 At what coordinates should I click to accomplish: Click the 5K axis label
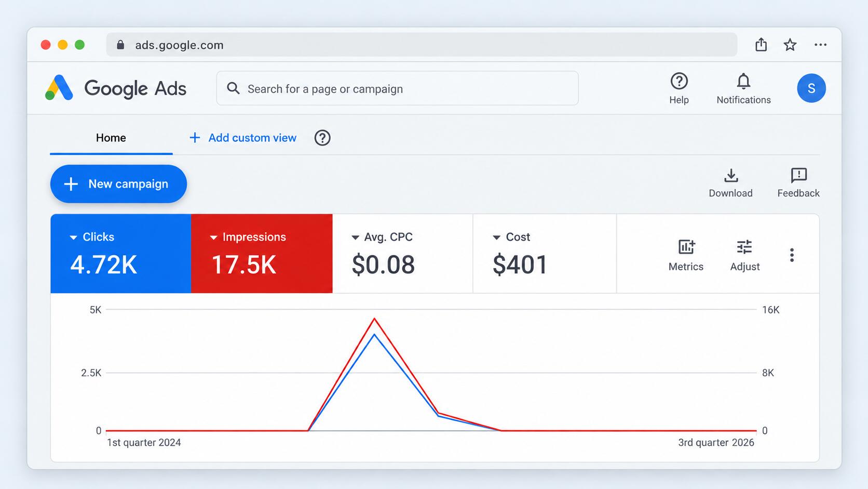tap(96, 310)
